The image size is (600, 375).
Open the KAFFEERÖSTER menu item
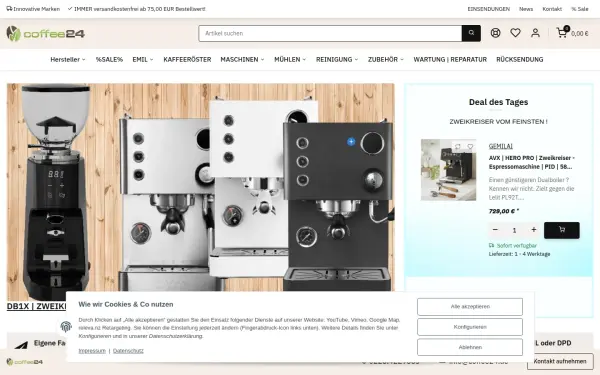(187, 59)
